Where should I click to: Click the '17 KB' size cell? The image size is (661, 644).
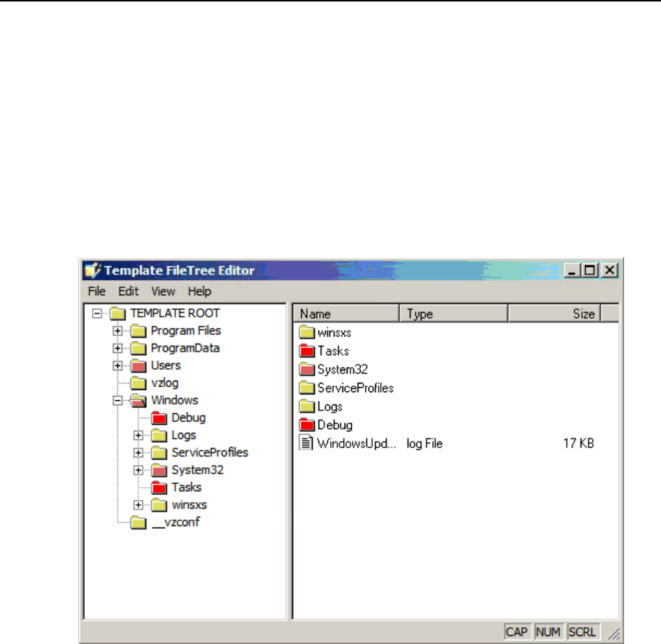click(578, 444)
